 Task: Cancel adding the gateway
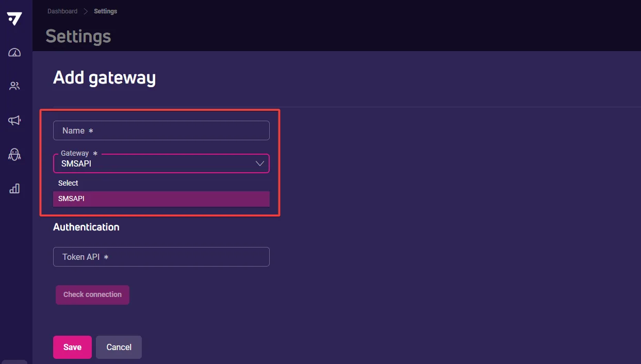(x=119, y=347)
